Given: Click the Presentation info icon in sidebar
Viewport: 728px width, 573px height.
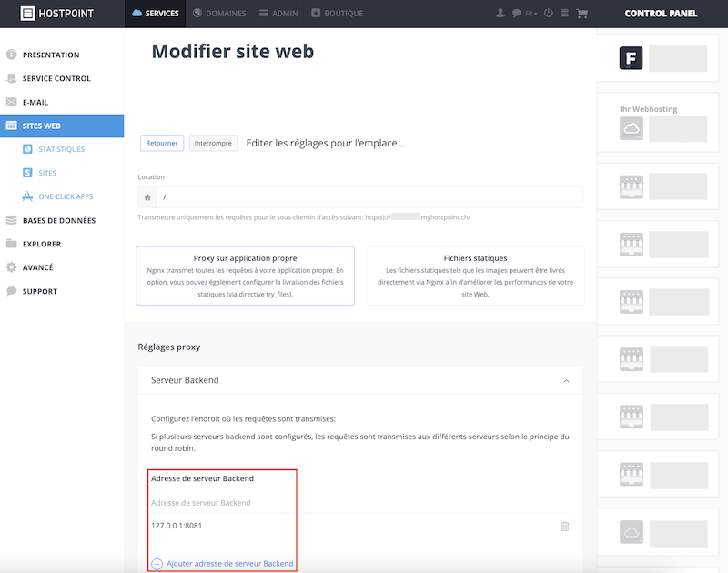Looking at the screenshot, I should pyautogui.click(x=11, y=55).
